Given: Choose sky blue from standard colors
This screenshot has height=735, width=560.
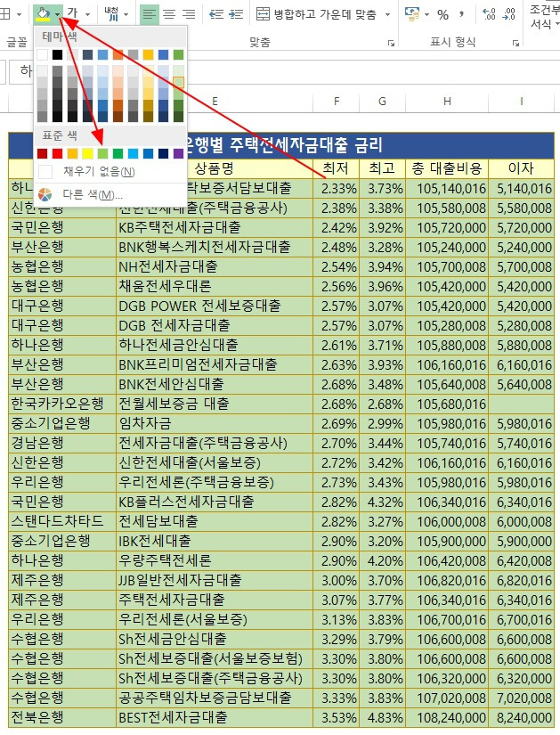Looking at the screenshot, I should pos(133,153).
